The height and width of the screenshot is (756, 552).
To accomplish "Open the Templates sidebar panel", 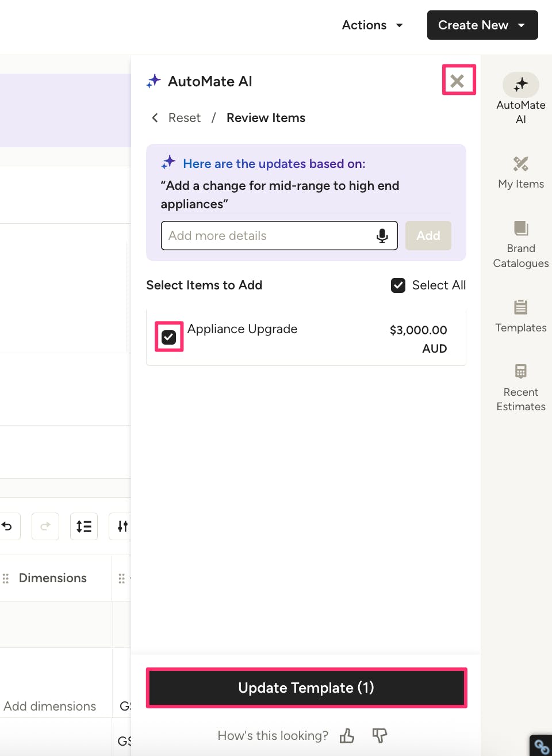I will [x=520, y=316].
